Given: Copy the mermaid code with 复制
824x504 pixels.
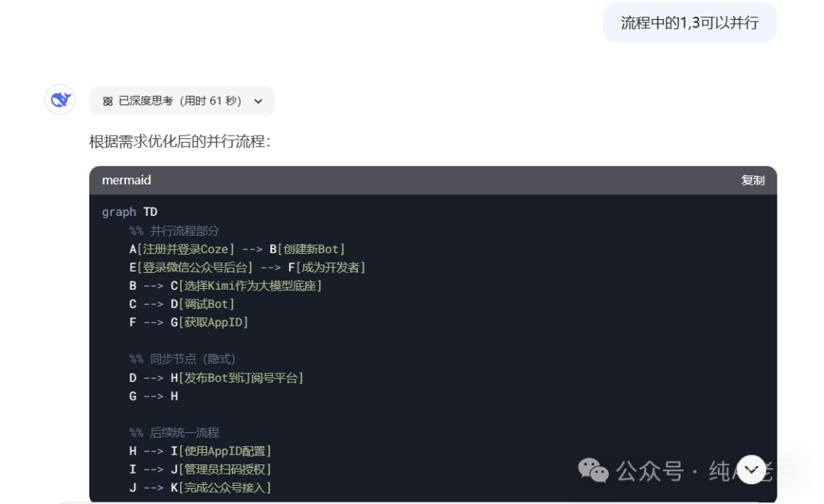Looking at the screenshot, I should pyautogui.click(x=752, y=180).
